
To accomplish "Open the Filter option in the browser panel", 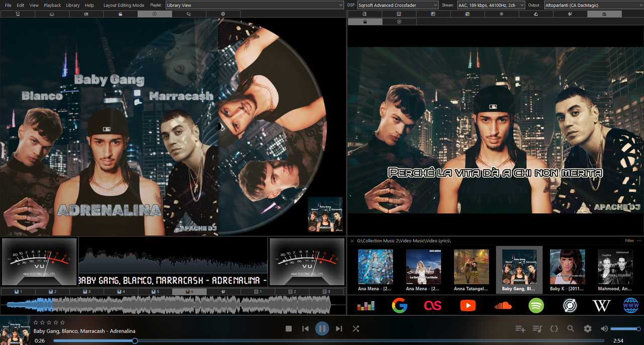I will click(629, 241).
